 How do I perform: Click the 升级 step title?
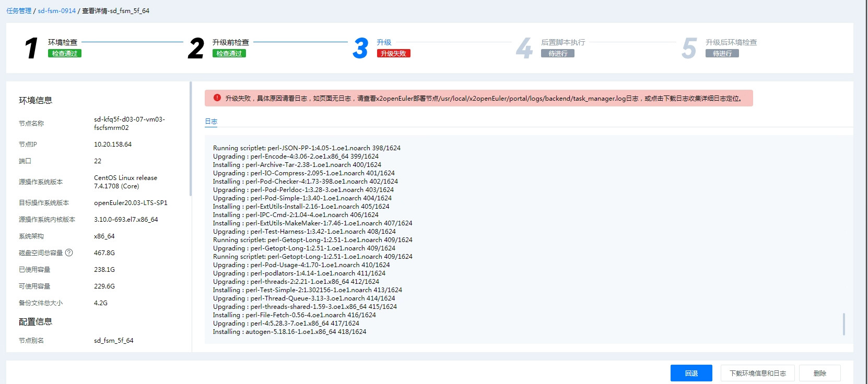point(384,42)
